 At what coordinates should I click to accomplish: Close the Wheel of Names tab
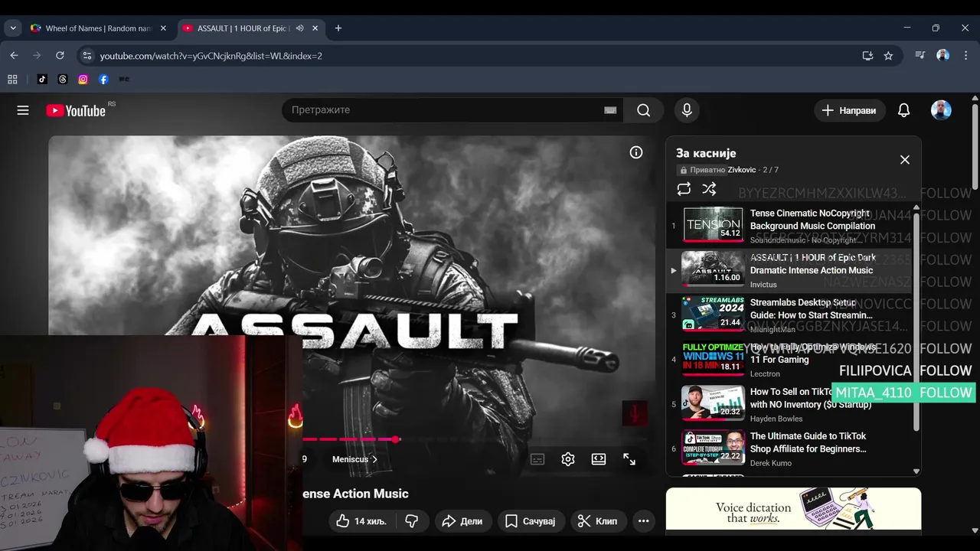163,28
